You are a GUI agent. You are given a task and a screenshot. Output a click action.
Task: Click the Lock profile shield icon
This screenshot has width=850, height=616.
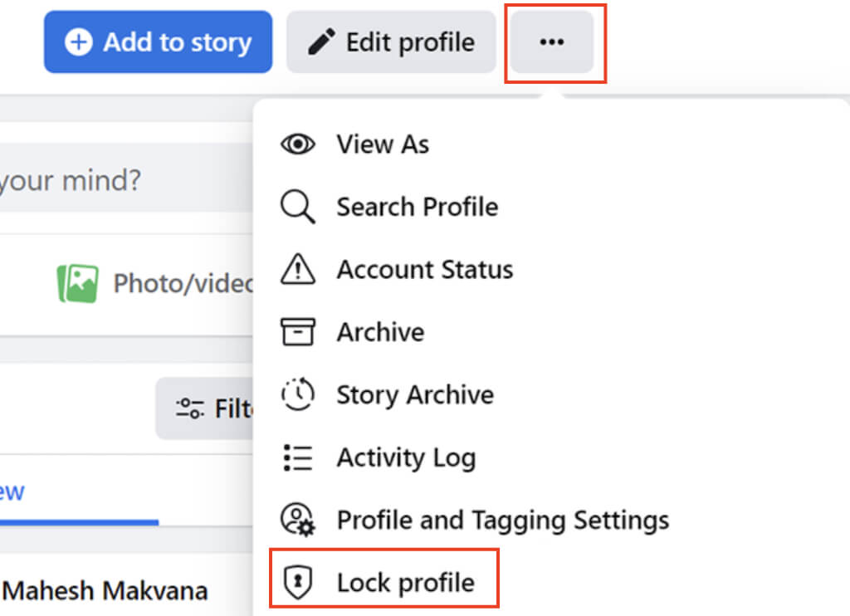tap(297, 583)
